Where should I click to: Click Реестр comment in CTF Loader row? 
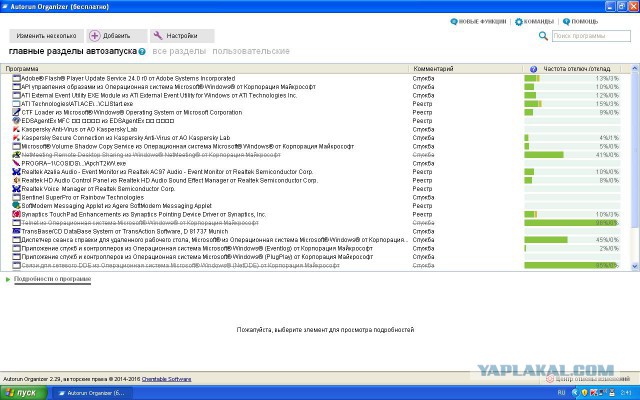(x=422, y=112)
